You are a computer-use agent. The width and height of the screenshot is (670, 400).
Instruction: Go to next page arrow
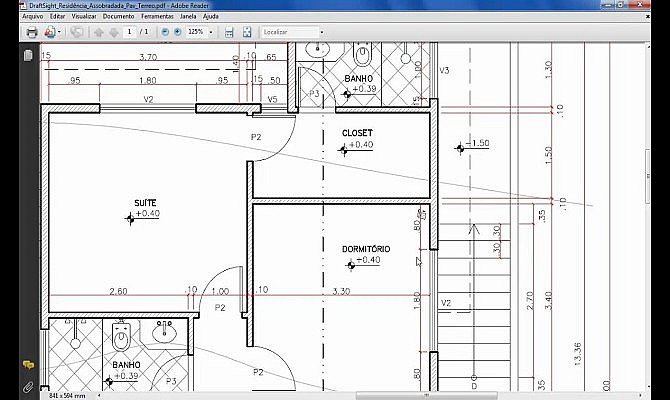coord(114,32)
